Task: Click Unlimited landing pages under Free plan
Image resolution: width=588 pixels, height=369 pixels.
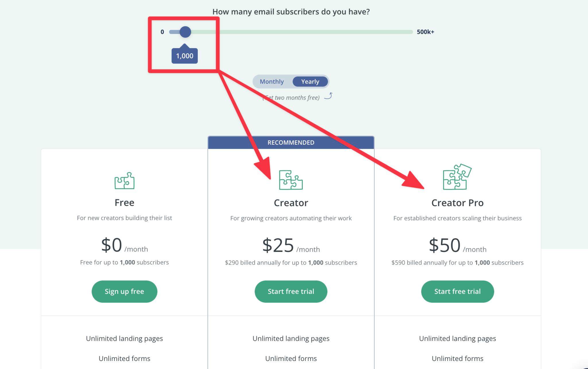Action: pos(124,338)
